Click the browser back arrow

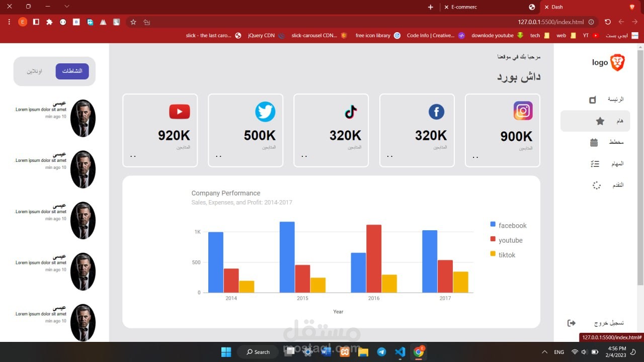[x=621, y=22]
